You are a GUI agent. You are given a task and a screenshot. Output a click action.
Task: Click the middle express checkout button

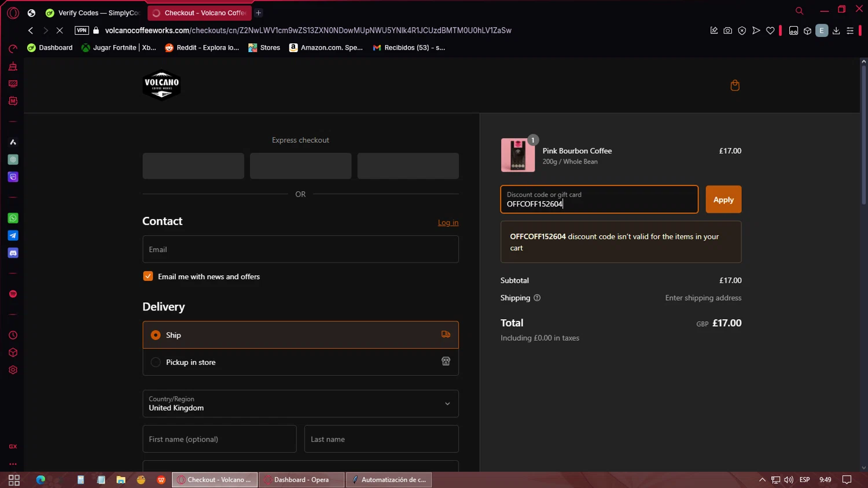point(300,166)
